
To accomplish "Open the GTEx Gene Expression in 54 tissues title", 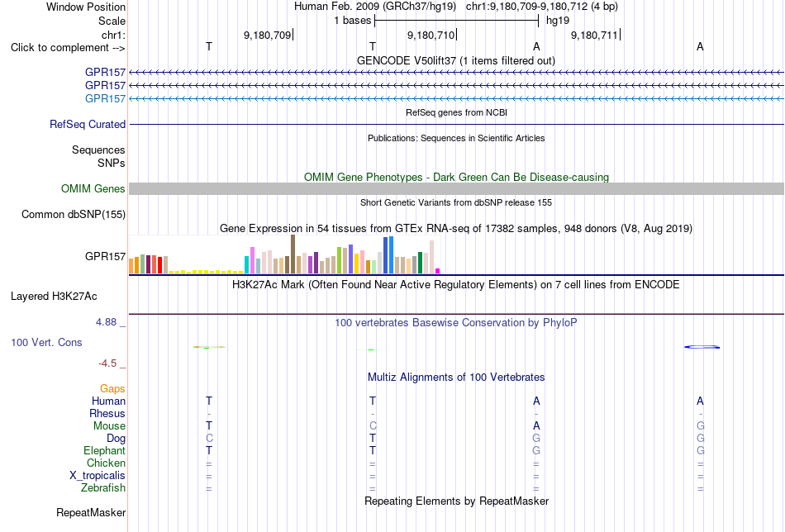I will click(456, 229).
